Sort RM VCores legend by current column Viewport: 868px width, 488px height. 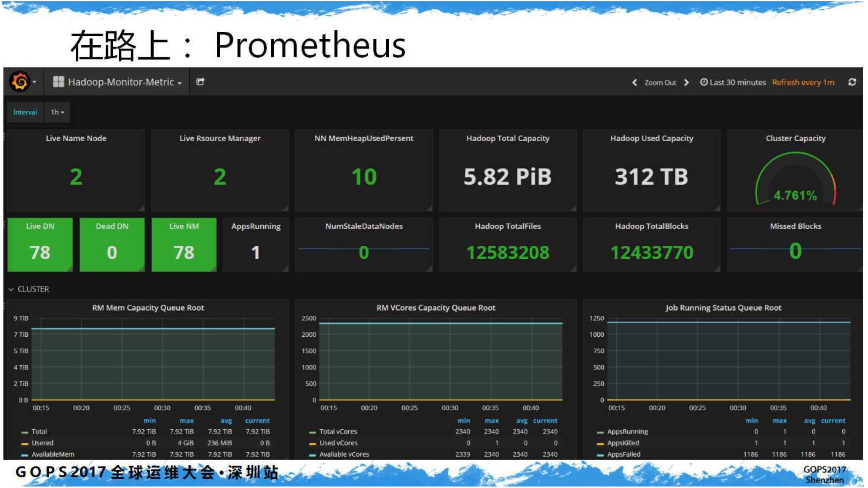click(545, 420)
